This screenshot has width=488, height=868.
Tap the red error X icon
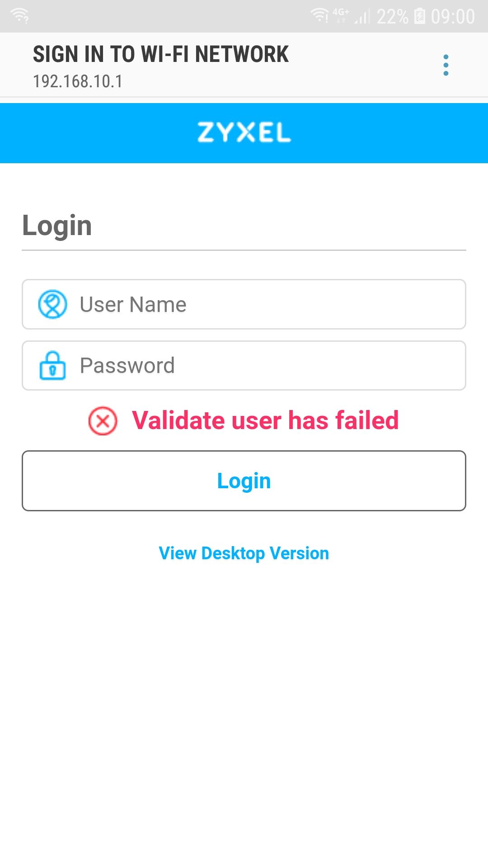click(103, 421)
